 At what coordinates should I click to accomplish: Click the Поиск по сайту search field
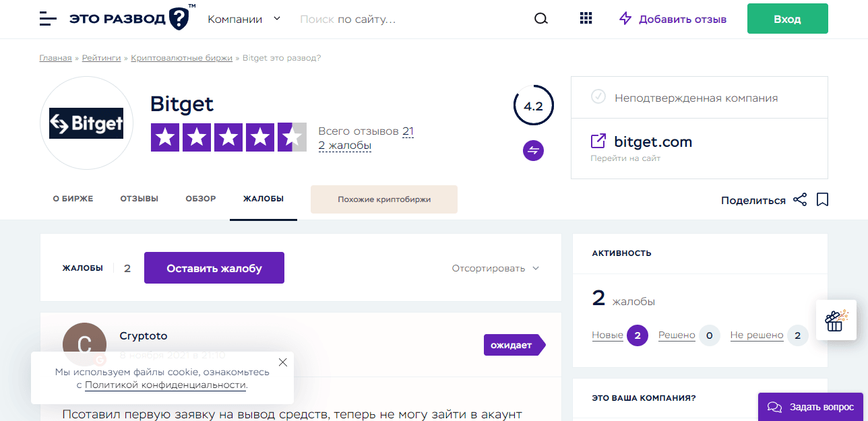[404, 18]
